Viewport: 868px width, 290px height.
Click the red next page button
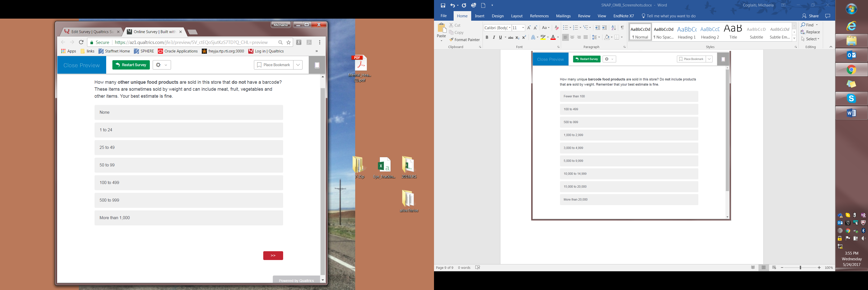273,256
